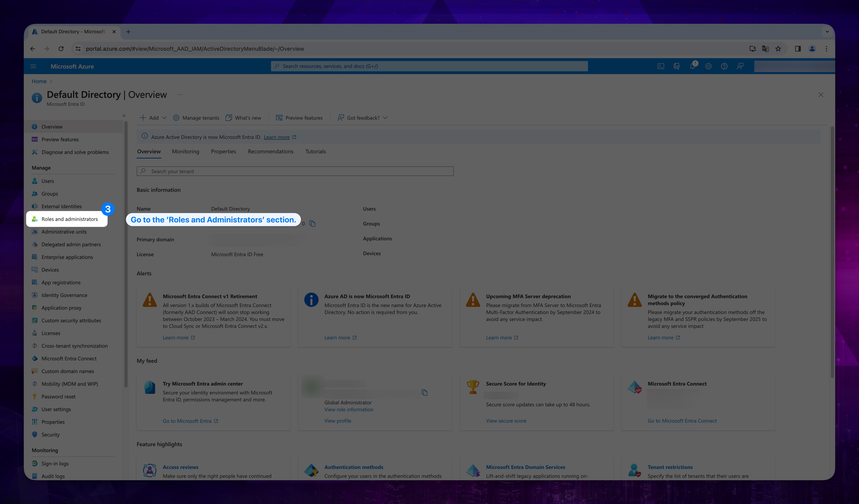The height and width of the screenshot is (504, 859).
Task: Focus the Azure global search box
Action: click(x=429, y=66)
